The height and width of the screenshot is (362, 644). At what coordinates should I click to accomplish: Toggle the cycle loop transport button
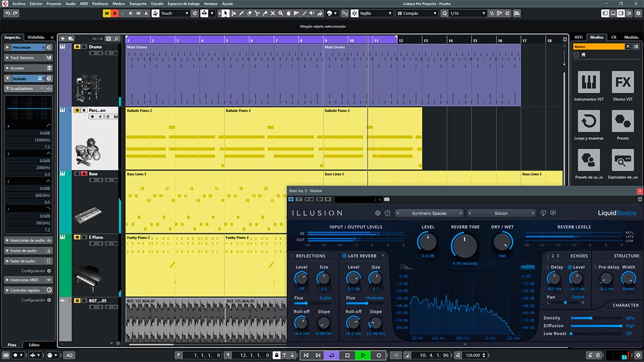332,355
